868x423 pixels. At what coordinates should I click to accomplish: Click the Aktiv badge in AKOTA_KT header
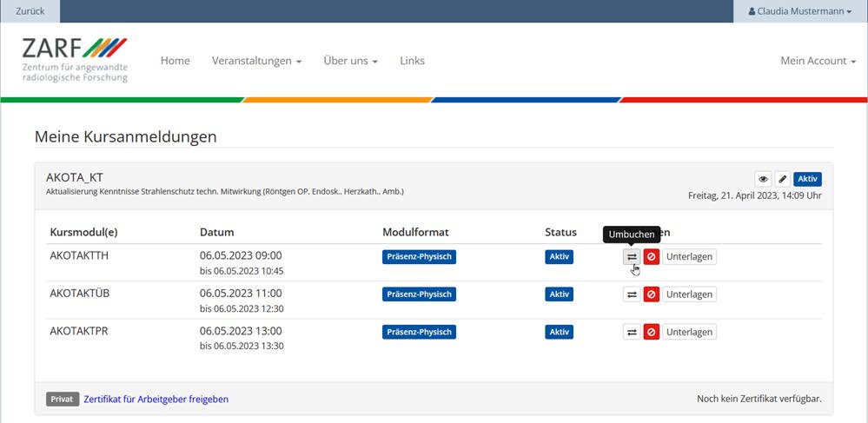pos(808,179)
